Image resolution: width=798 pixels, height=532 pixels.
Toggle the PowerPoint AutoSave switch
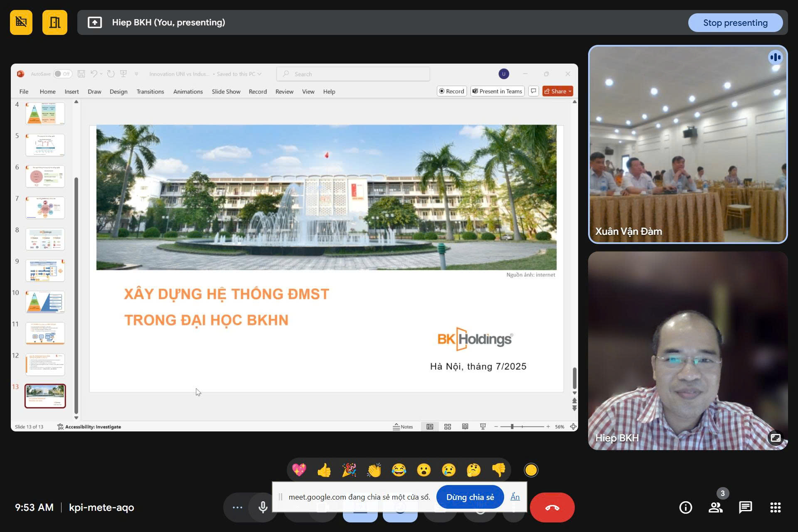[62, 74]
